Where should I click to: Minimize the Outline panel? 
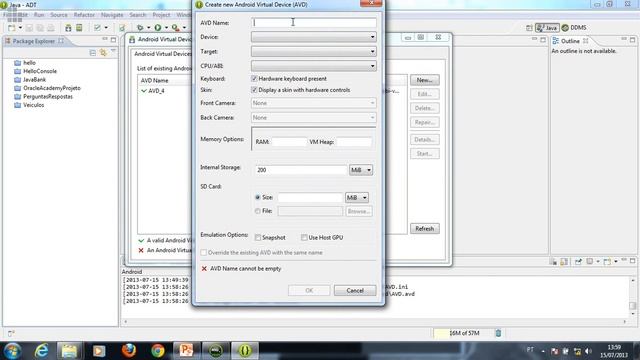[x=624, y=40]
